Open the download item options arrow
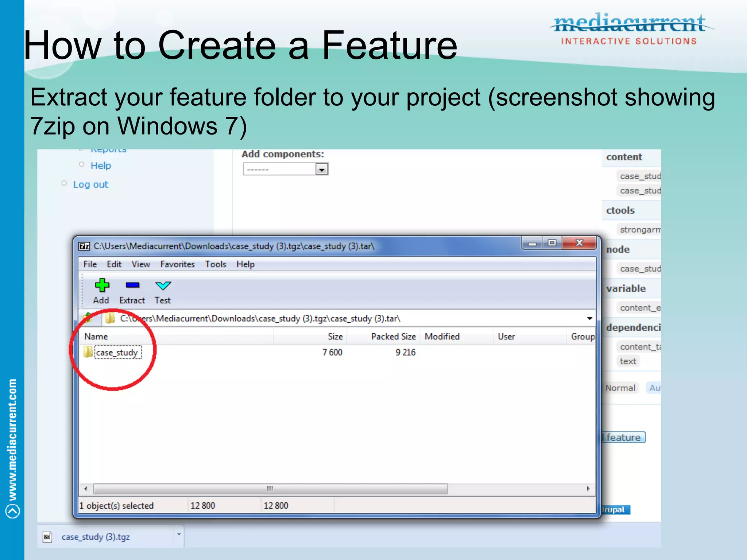Screen dimensions: 747x560 179,535
